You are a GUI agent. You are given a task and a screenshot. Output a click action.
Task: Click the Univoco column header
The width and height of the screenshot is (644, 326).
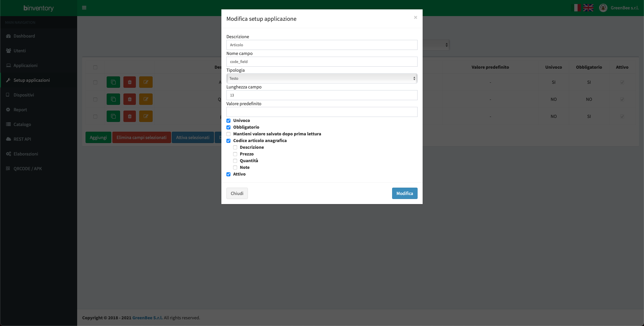(x=553, y=67)
